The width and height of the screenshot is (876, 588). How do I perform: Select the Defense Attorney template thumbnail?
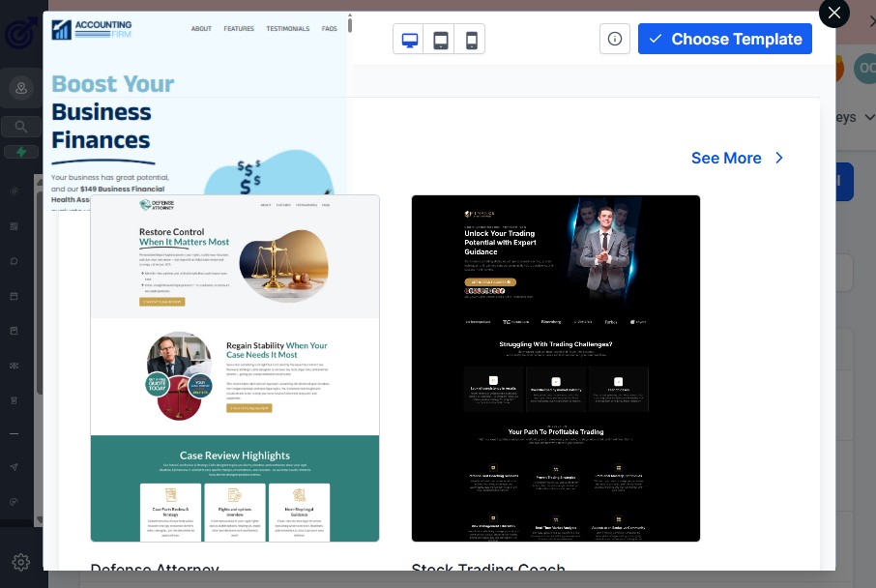click(x=235, y=368)
